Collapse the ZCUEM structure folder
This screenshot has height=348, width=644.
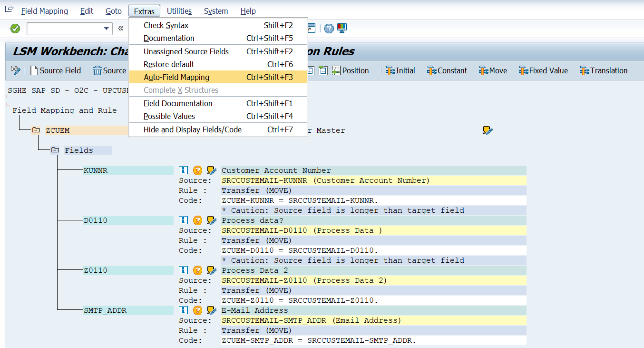click(x=36, y=130)
